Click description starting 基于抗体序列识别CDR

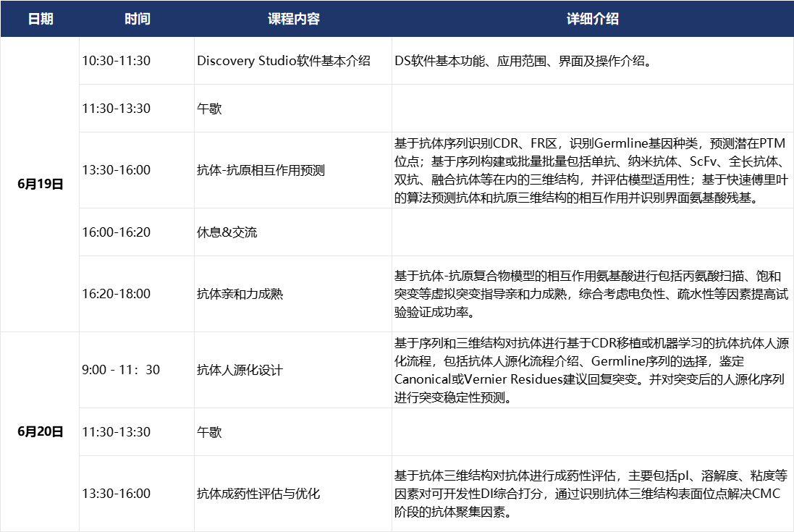tap(591, 170)
